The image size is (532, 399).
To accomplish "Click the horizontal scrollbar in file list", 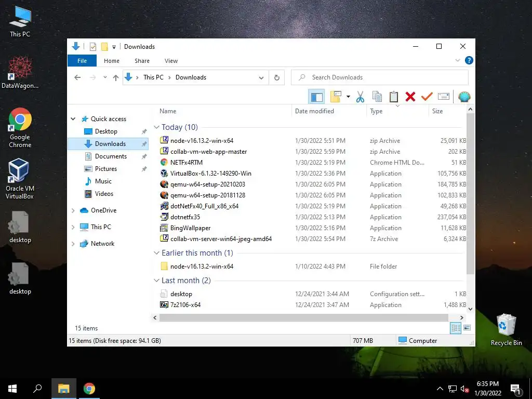I will [x=303, y=317].
